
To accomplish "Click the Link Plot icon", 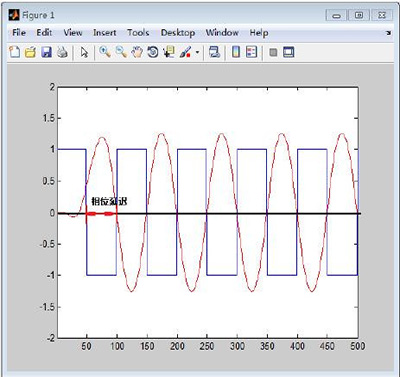I will (x=214, y=52).
